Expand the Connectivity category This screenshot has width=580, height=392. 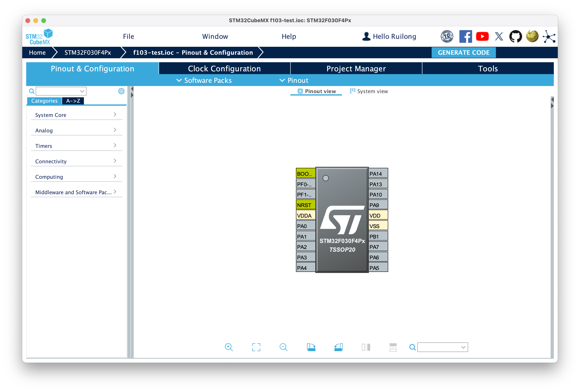tap(76, 161)
